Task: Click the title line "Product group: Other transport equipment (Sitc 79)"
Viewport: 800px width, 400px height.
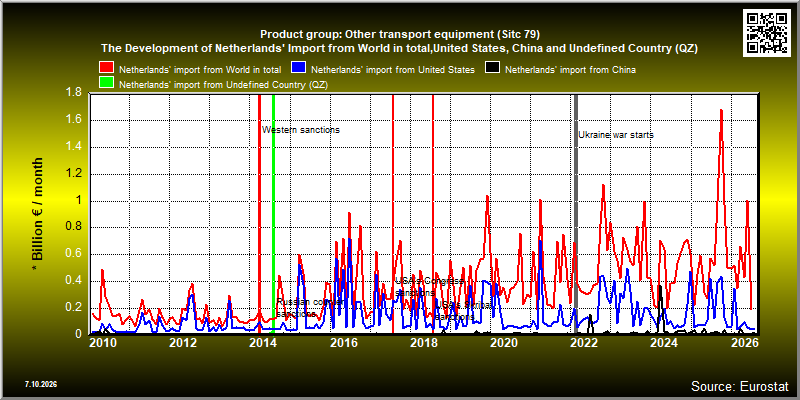Action: click(400, 34)
